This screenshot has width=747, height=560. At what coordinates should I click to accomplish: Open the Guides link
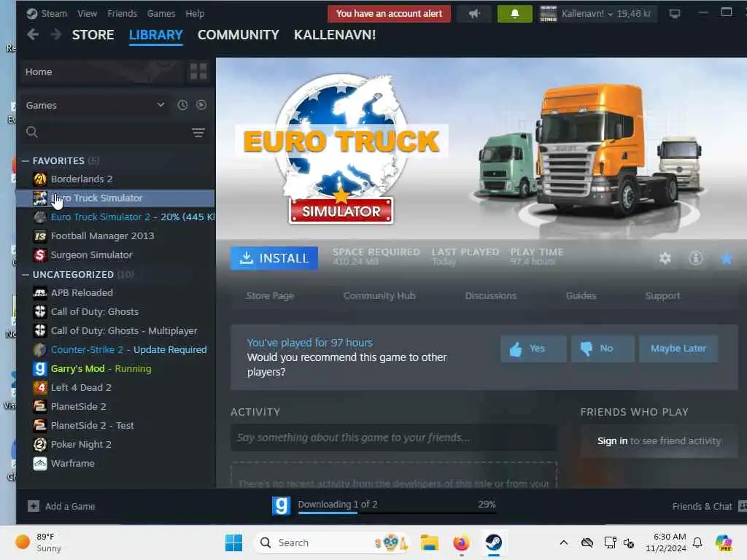point(581,296)
